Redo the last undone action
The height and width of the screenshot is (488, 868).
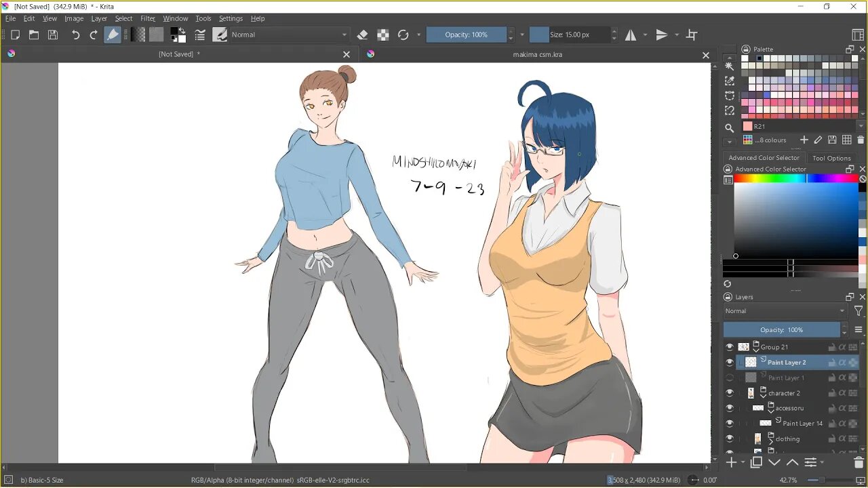[x=94, y=35]
